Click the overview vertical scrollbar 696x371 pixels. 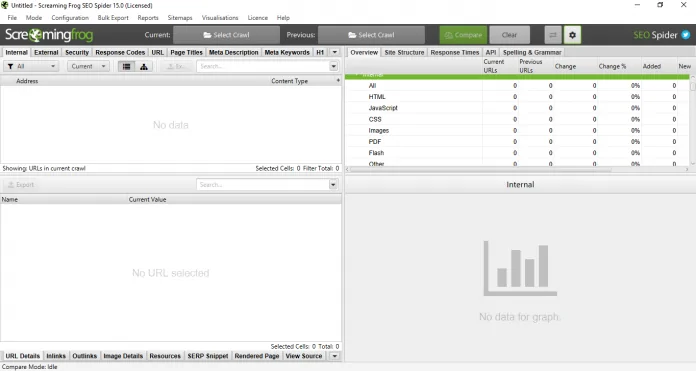click(692, 86)
